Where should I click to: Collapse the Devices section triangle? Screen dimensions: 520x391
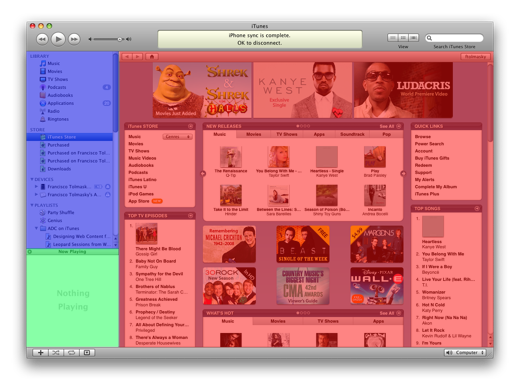point(32,179)
